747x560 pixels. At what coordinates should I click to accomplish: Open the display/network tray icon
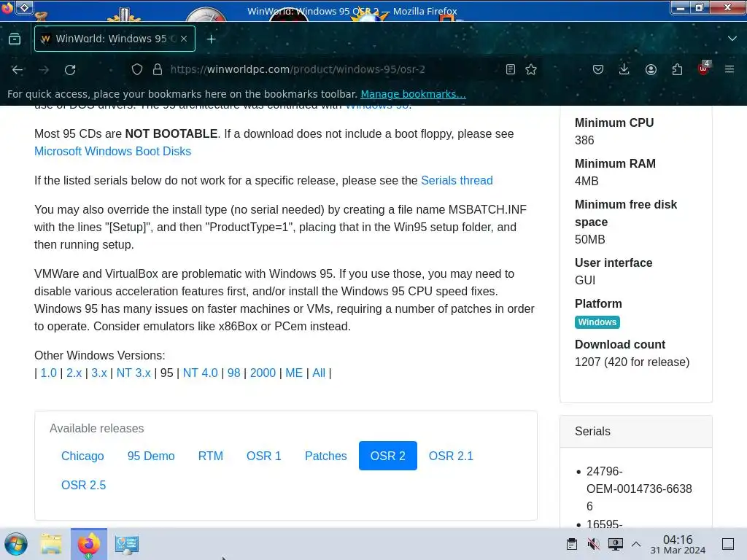pyautogui.click(x=615, y=544)
